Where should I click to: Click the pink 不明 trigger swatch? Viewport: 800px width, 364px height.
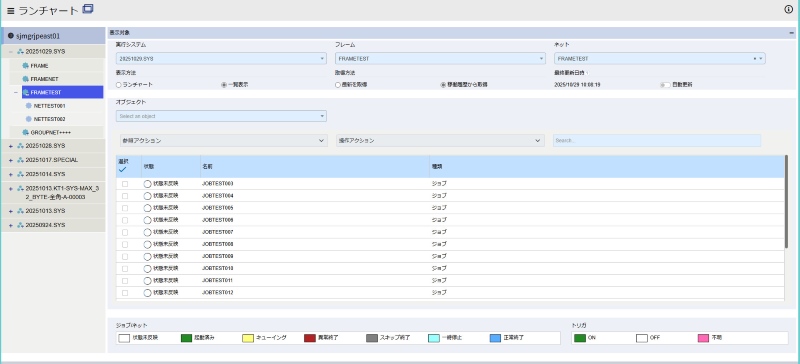point(704,338)
